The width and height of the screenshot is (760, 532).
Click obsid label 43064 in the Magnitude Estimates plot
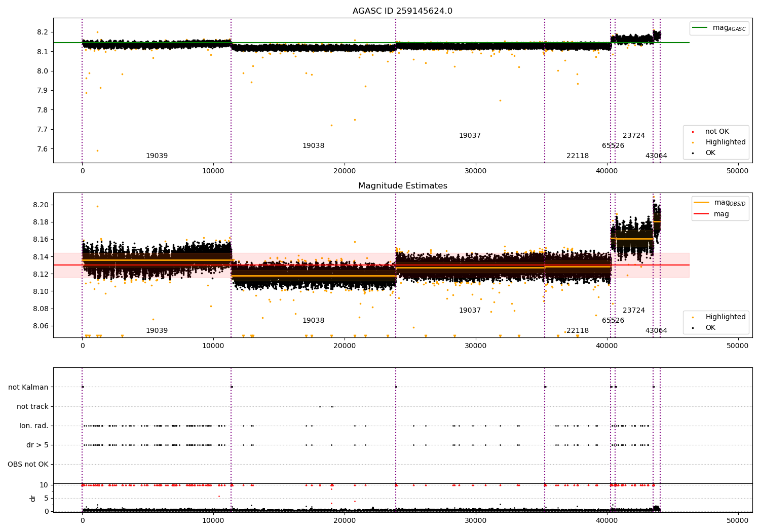pyautogui.click(x=656, y=331)
